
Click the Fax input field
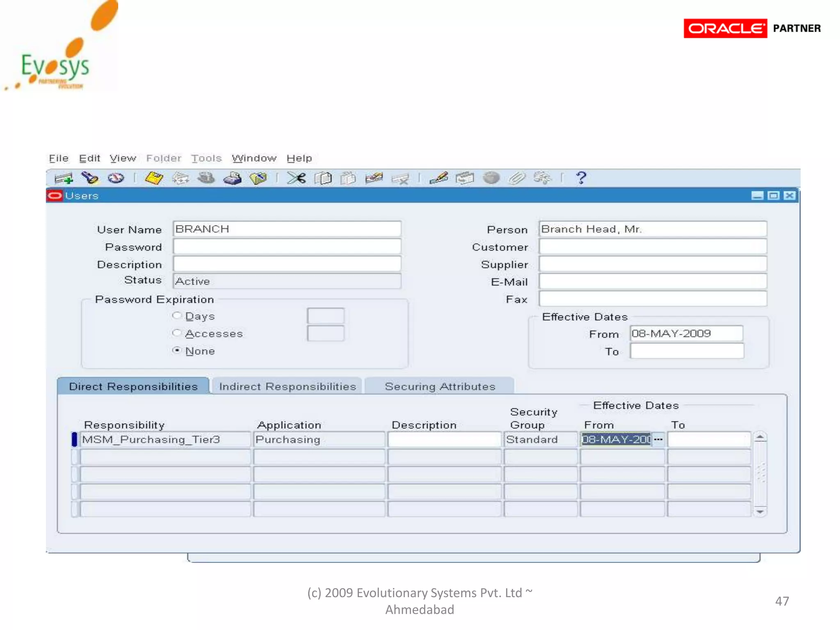point(653,298)
